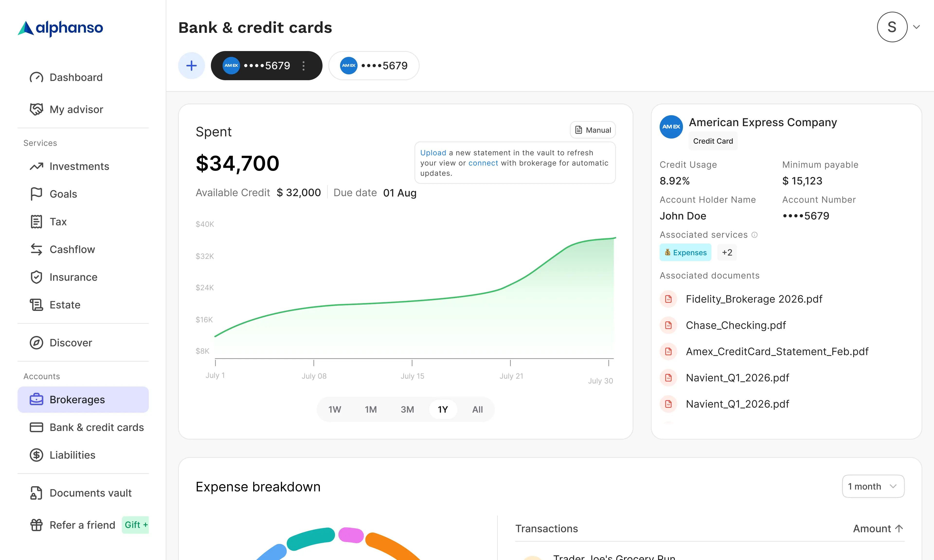Show the +2 more associated services
Image resolution: width=934 pixels, height=560 pixels.
[x=727, y=253]
